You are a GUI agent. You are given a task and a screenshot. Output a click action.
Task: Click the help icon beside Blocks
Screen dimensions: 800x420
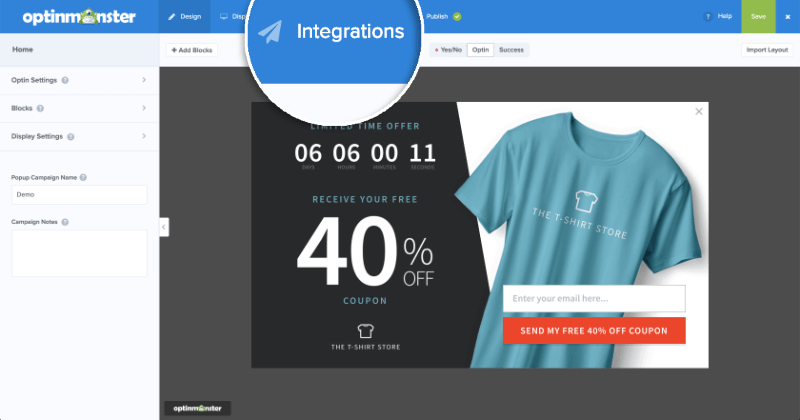(40, 107)
